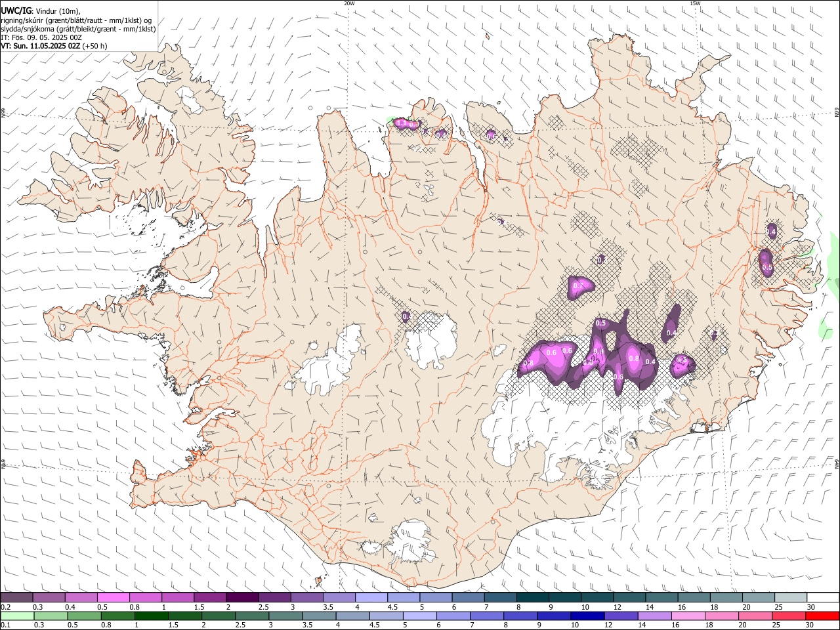Click the '0.7' precipitation value on the map
The image size is (840, 630).
pos(578,286)
